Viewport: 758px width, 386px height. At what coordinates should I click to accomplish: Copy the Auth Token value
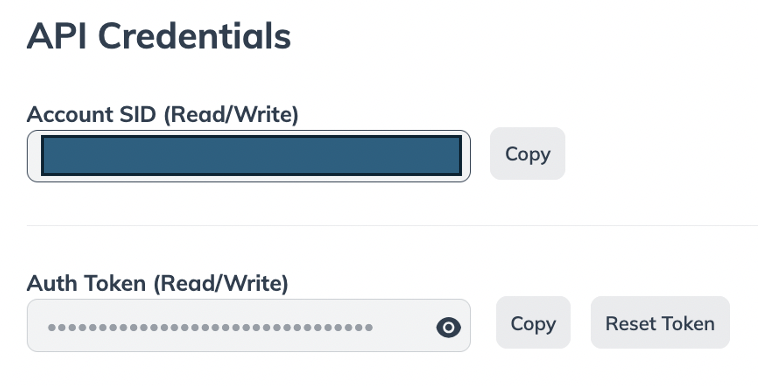tap(533, 323)
